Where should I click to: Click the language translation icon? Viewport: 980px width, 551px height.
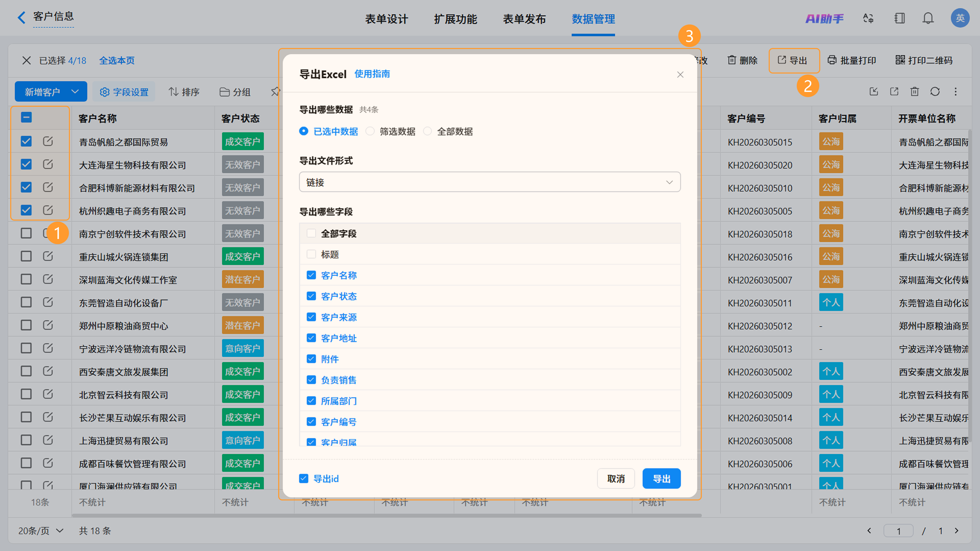(x=868, y=18)
